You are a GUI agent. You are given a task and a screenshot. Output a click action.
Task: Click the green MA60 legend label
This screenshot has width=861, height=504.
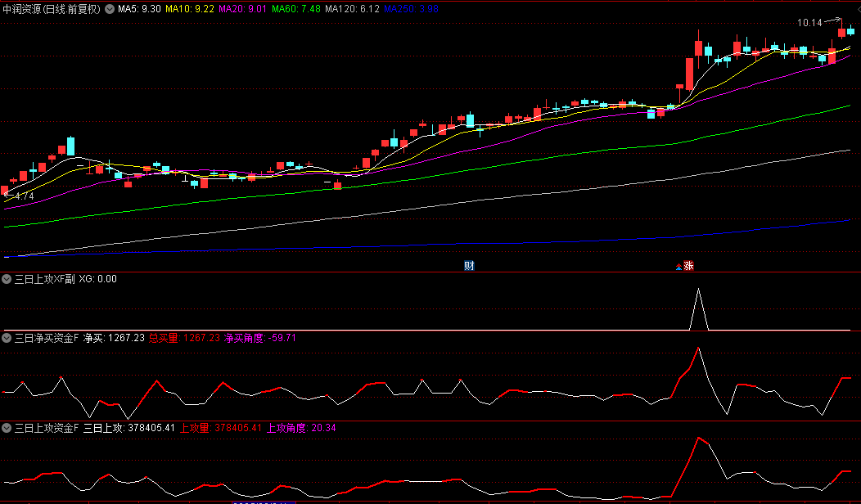click(296, 9)
